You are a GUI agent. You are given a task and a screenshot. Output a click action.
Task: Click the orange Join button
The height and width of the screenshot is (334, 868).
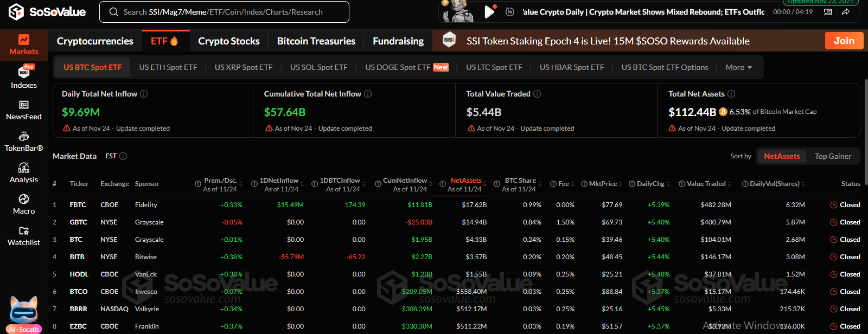pyautogui.click(x=844, y=41)
